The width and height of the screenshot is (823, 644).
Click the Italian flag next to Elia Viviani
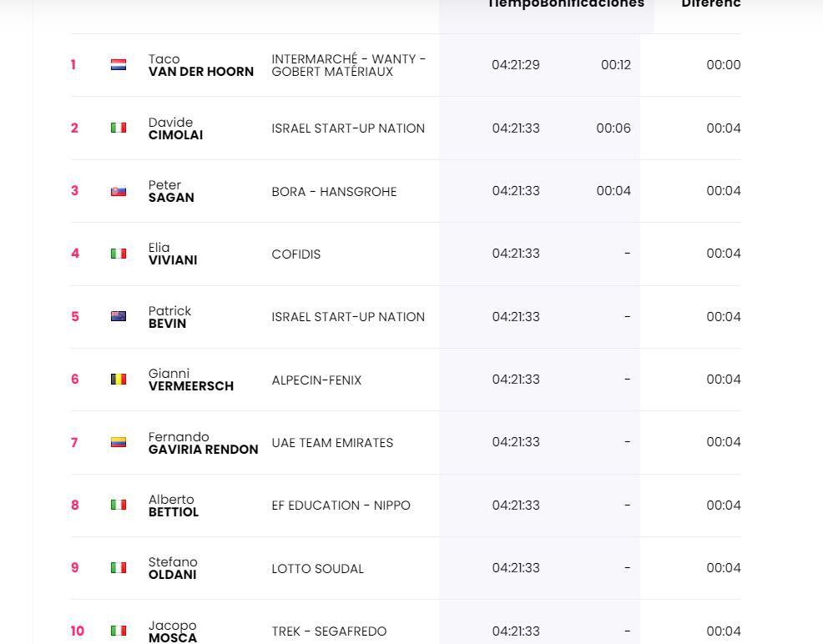119,254
